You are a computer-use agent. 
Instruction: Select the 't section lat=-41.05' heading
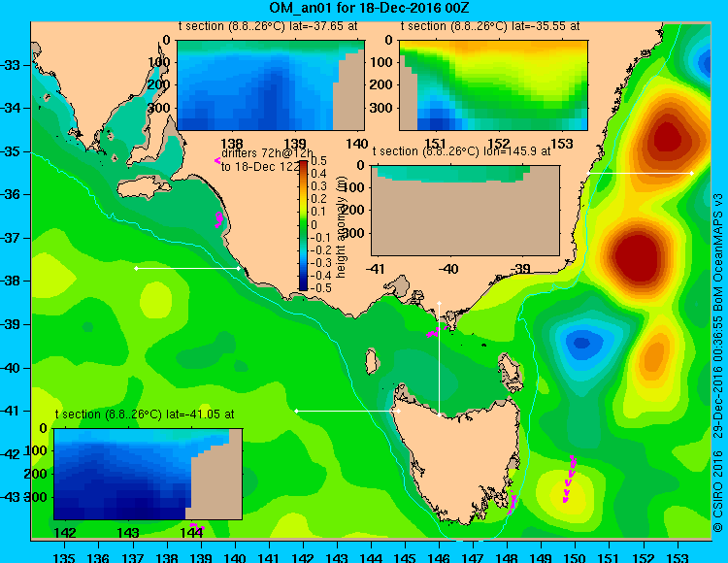145,414
